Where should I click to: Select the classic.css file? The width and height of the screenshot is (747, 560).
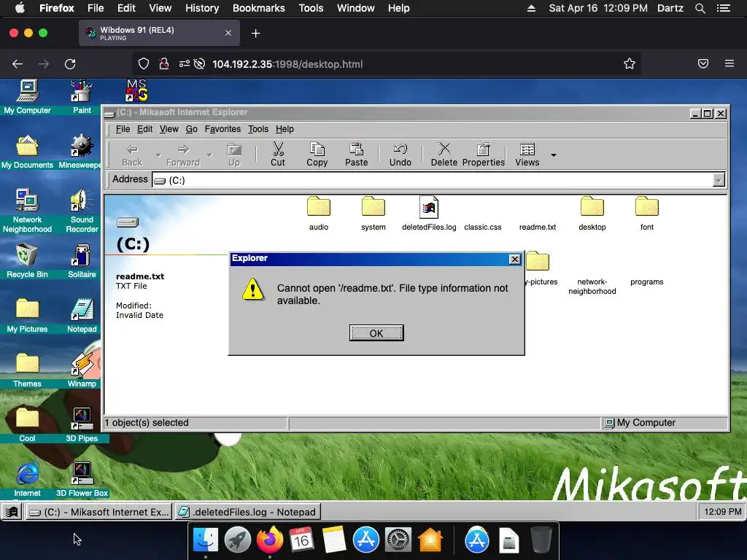[x=483, y=227]
